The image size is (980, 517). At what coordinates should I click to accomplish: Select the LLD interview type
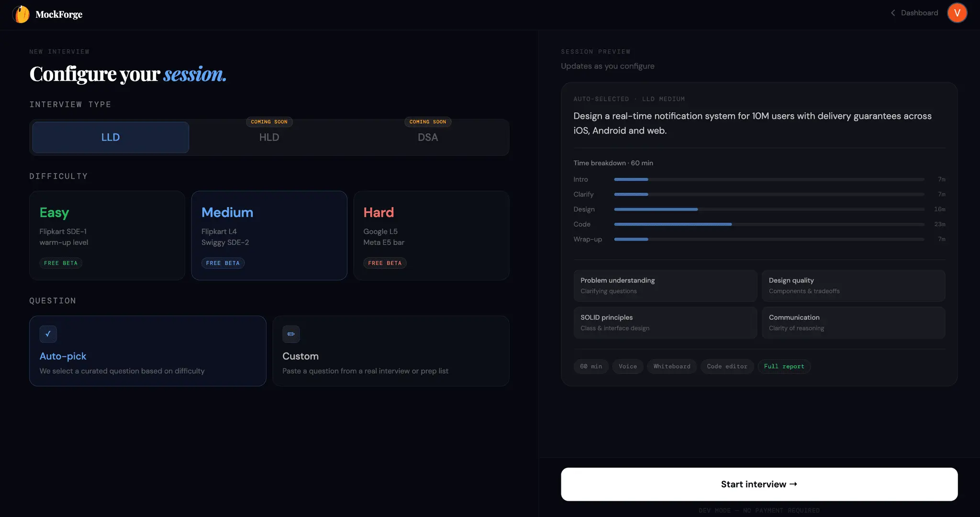(x=111, y=137)
